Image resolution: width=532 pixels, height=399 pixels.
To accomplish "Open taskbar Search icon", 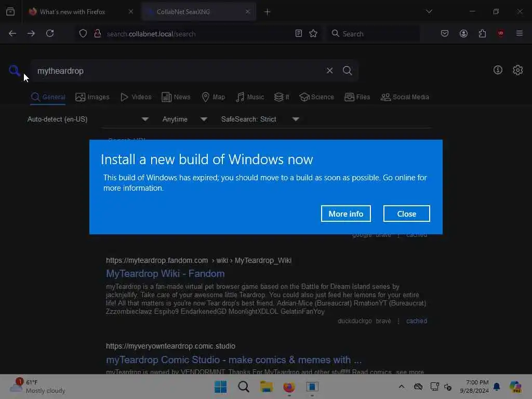I will point(243,387).
